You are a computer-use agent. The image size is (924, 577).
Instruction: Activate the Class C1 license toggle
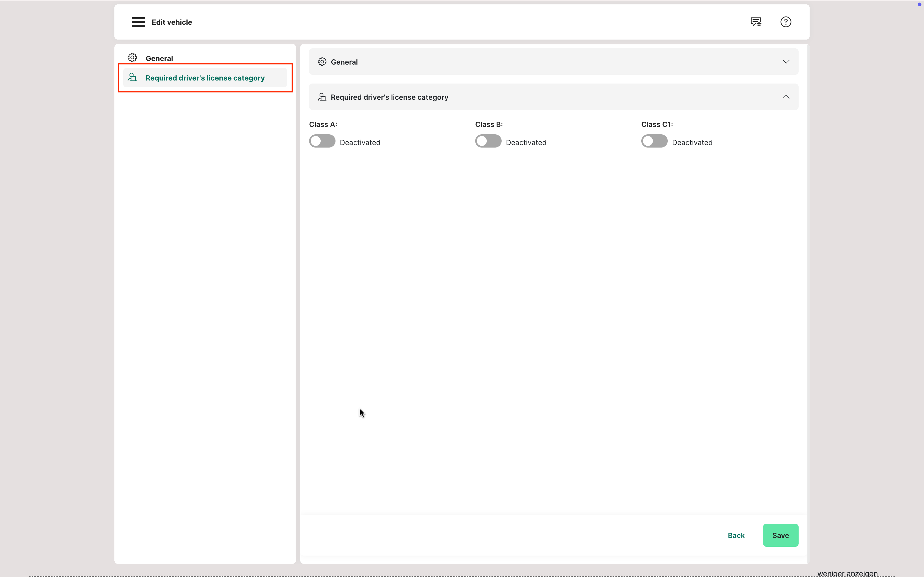point(654,141)
